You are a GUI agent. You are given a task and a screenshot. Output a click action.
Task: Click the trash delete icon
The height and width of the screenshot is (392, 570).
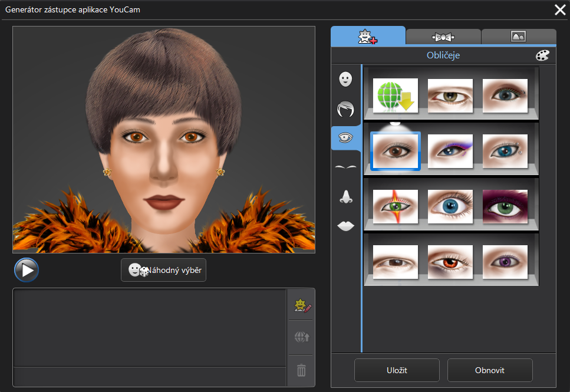301,370
